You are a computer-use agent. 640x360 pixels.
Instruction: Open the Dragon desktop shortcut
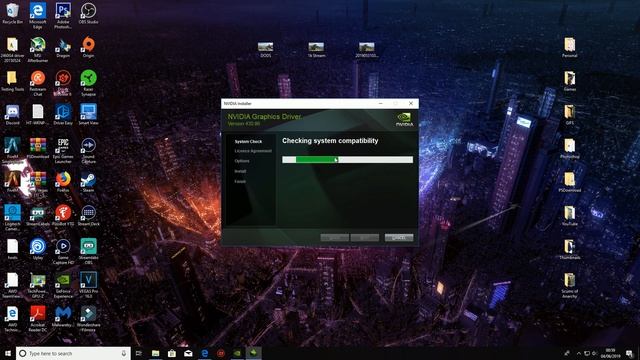coord(63,48)
